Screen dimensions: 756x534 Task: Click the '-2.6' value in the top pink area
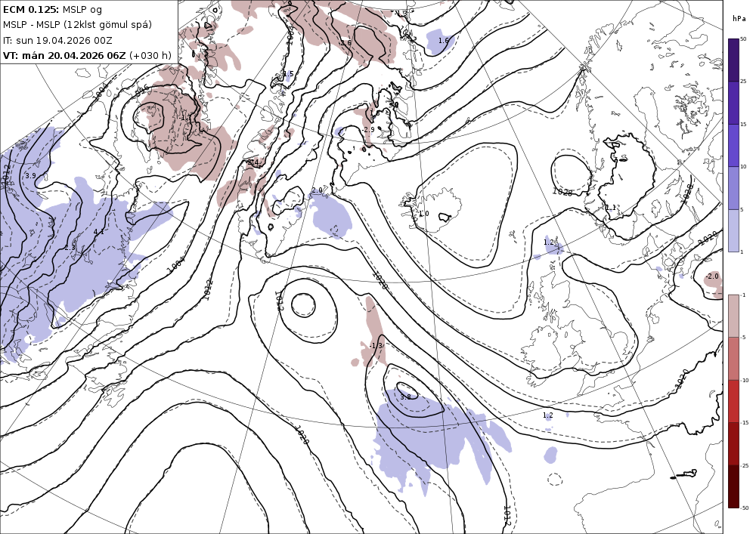pyautogui.click(x=345, y=43)
